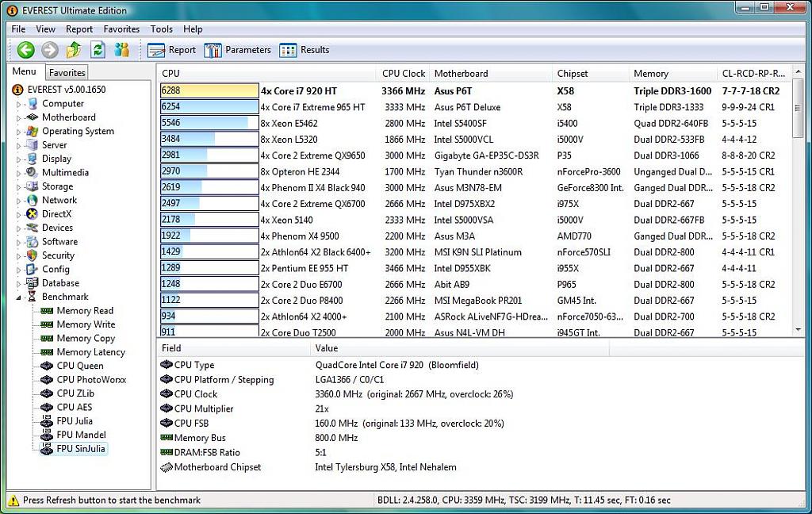Click the grey Forward arrow toolbar icon
The image size is (812, 514).
coord(50,50)
